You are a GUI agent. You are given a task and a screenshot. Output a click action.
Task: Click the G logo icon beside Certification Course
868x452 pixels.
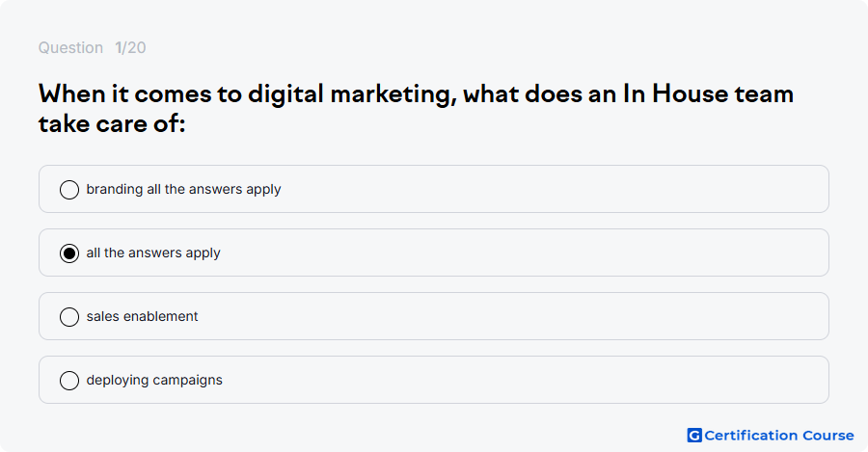pos(694,436)
